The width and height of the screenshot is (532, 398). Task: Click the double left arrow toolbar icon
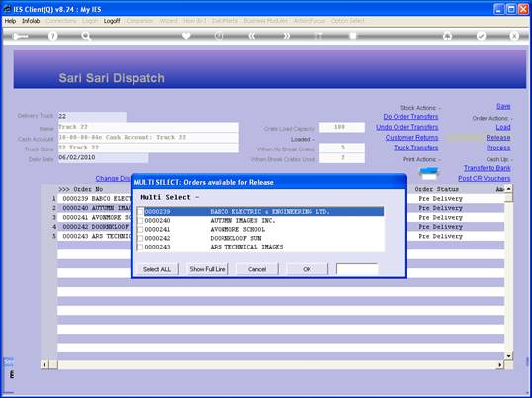point(252,36)
